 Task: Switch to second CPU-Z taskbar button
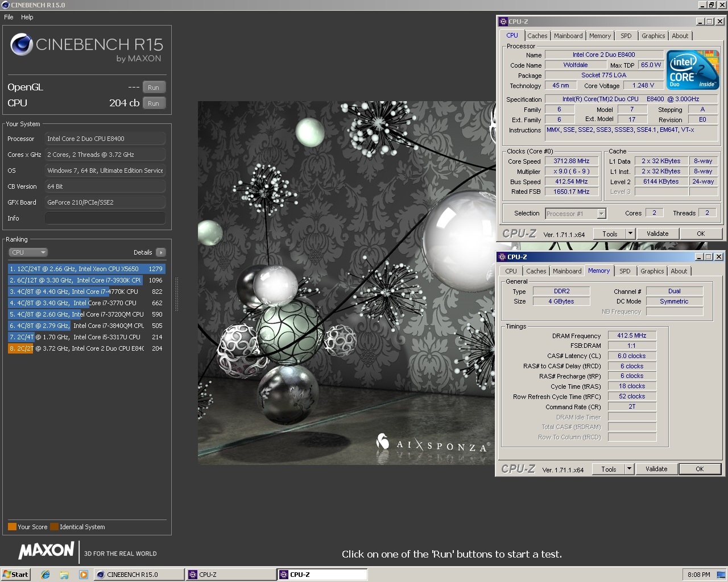(x=322, y=575)
